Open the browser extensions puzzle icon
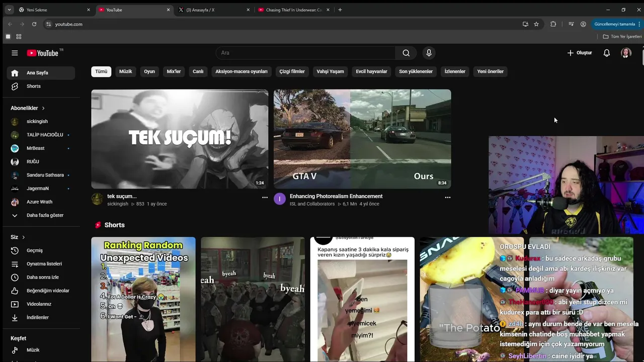The width and height of the screenshot is (644, 362). pos(553,24)
